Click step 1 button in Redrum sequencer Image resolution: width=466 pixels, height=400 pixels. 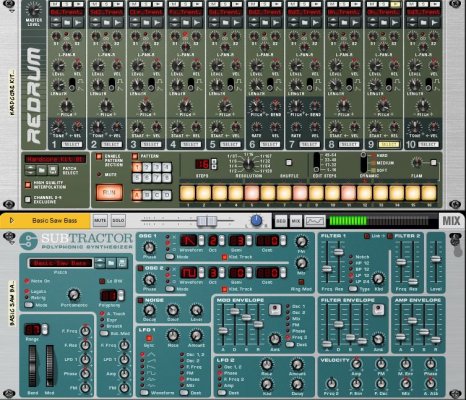click(188, 193)
